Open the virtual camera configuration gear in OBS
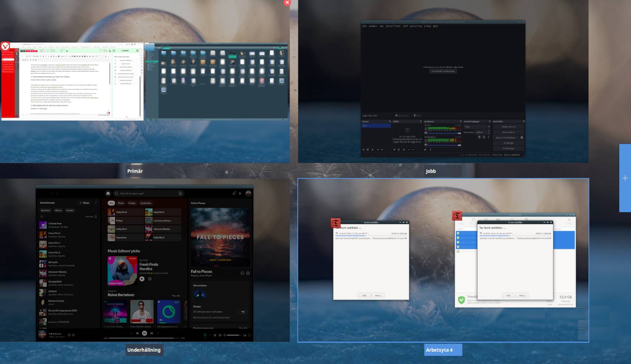The width and height of the screenshot is (631, 364). (x=521, y=138)
